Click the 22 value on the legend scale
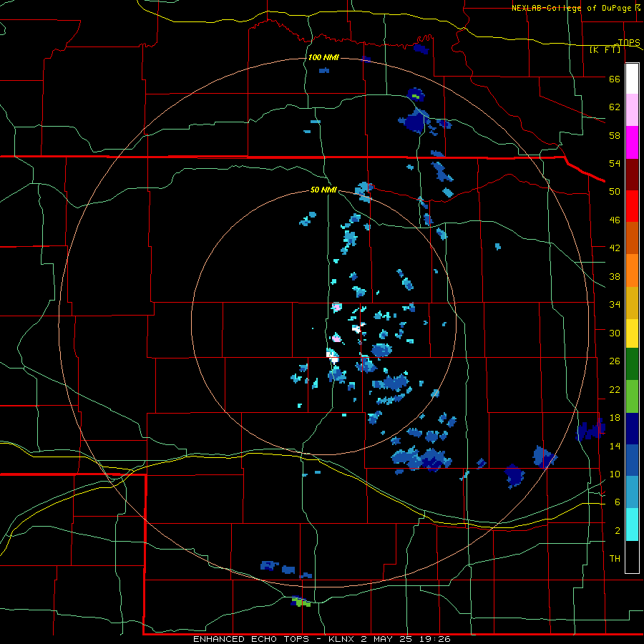The image size is (644, 644). (x=615, y=389)
